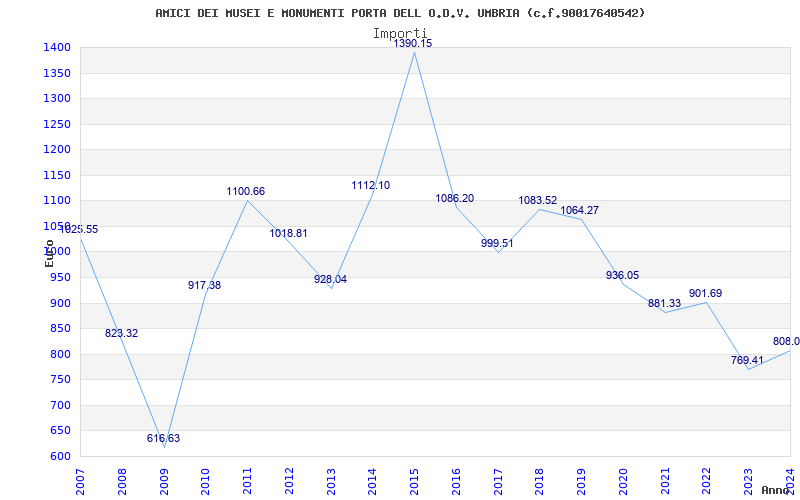Viewport: 800px width, 500px height.
Task: Click the 2011 year axis label
Action: 247,481
